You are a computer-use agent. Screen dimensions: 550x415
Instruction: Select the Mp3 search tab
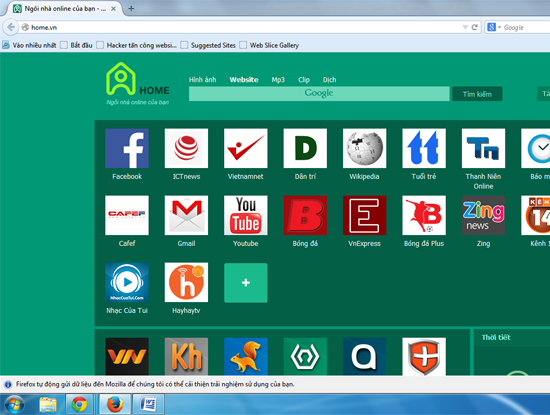tap(278, 80)
